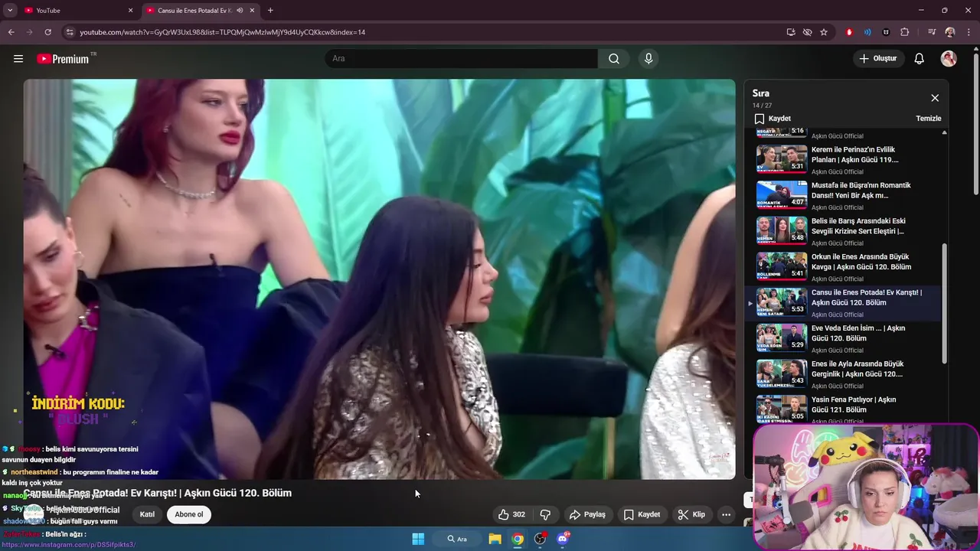Image resolution: width=980 pixels, height=551 pixels.
Task: Open the Discord taskbar icon
Action: coord(563,539)
